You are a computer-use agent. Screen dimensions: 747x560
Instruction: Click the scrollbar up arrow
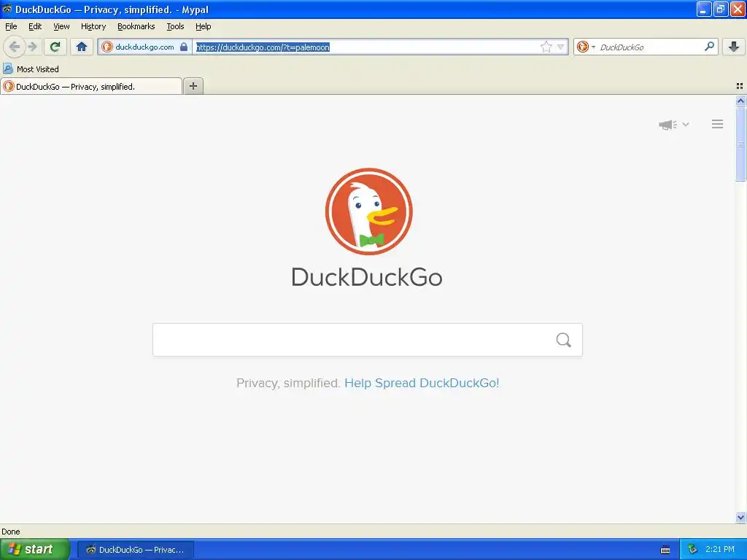[740, 101]
